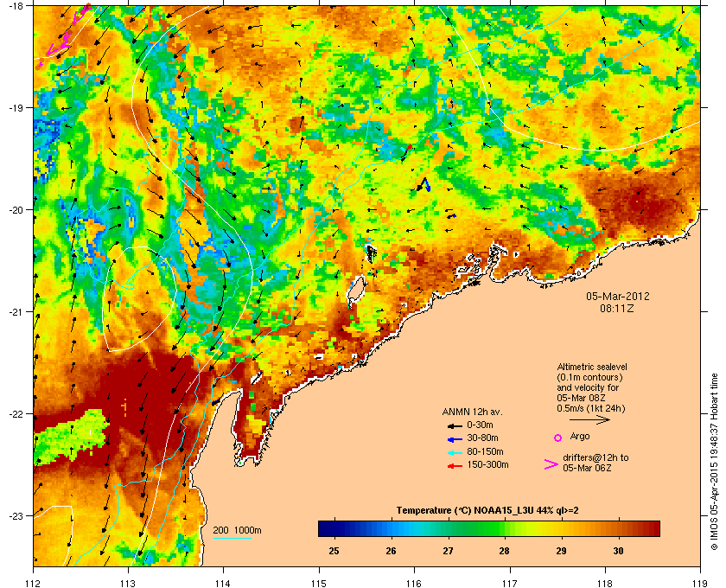
Task: Click the cyan 80-150m arrow legend symbol
Action: [455, 452]
